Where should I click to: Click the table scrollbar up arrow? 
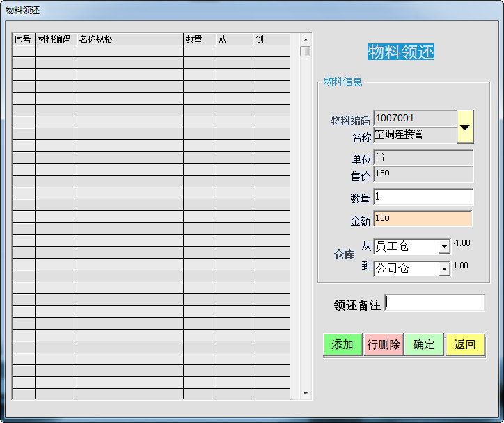tap(306, 40)
